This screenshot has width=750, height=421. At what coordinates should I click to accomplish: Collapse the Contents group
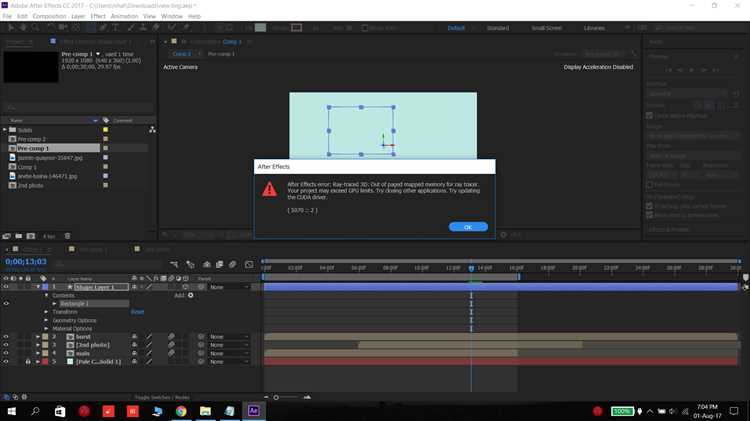tap(46, 295)
